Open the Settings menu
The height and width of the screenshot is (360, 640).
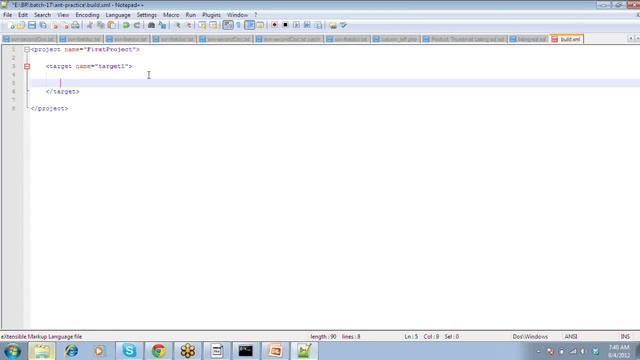coord(147,15)
